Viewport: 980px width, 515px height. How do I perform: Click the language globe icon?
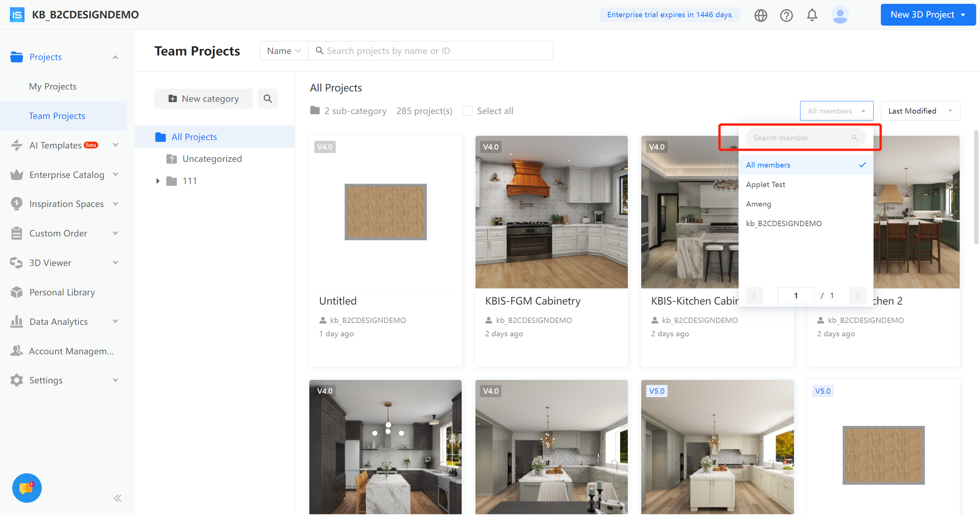click(x=761, y=15)
